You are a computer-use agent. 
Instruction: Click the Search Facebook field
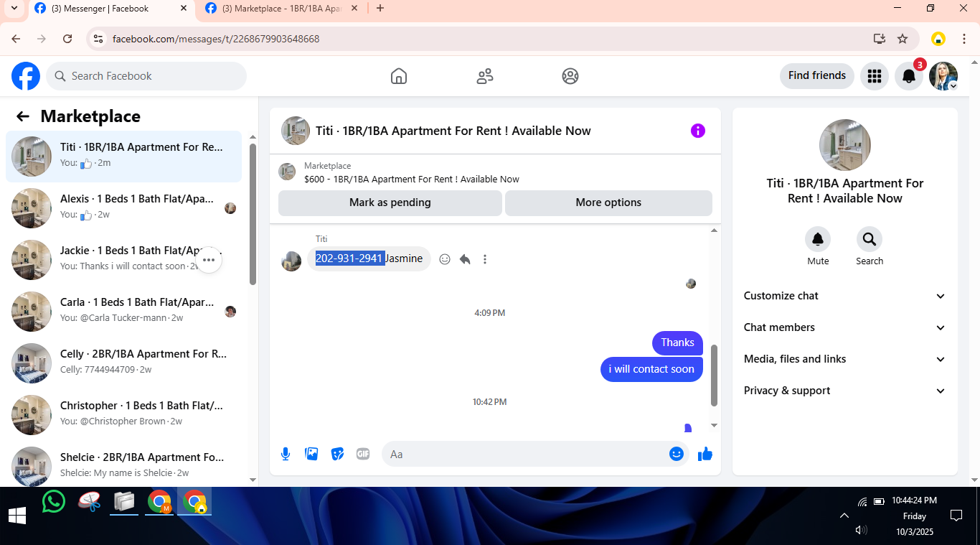point(146,76)
